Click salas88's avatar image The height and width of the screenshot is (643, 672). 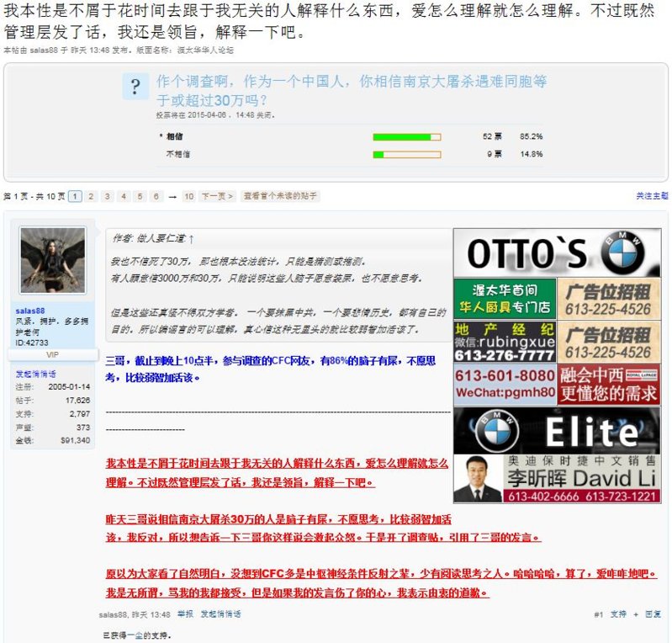(x=53, y=260)
